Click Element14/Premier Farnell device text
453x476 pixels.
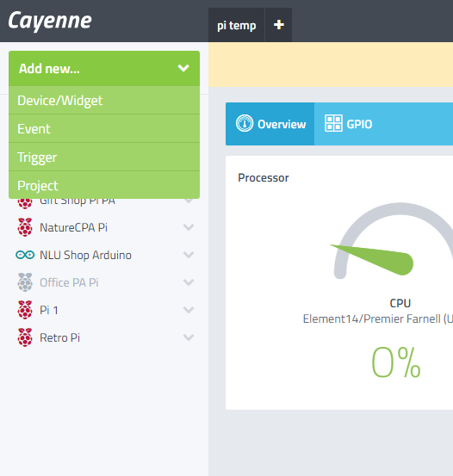tap(378, 318)
